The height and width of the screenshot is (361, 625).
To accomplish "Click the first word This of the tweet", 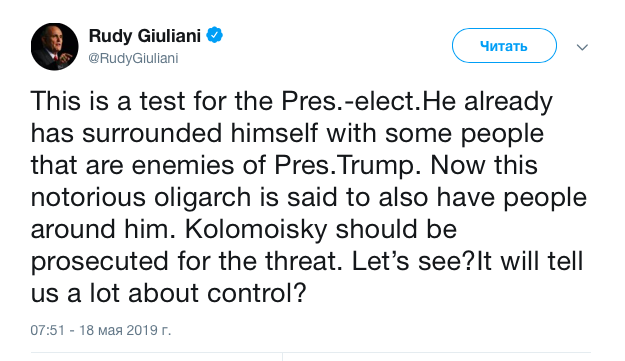I will click(x=55, y=101).
